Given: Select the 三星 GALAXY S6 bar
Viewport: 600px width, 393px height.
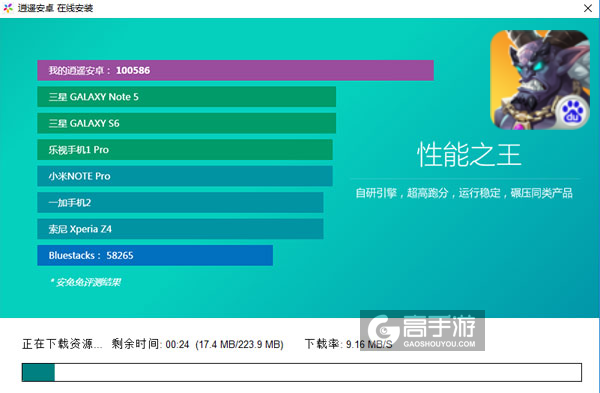Looking at the screenshot, I should coord(187,123).
